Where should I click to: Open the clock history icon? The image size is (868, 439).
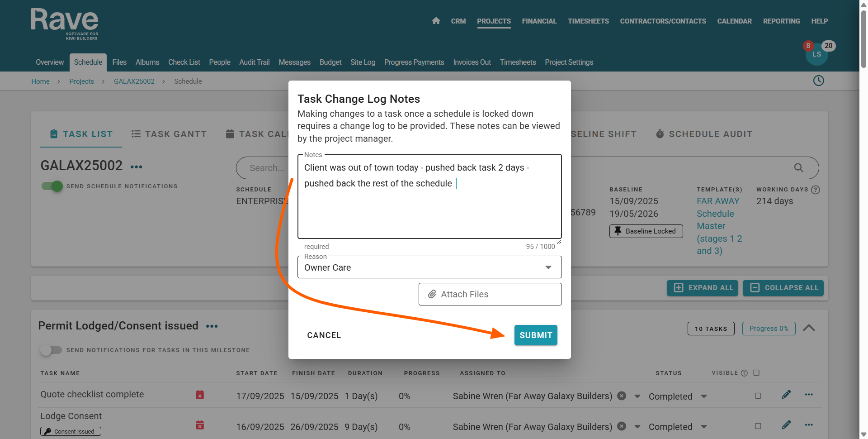click(x=818, y=81)
